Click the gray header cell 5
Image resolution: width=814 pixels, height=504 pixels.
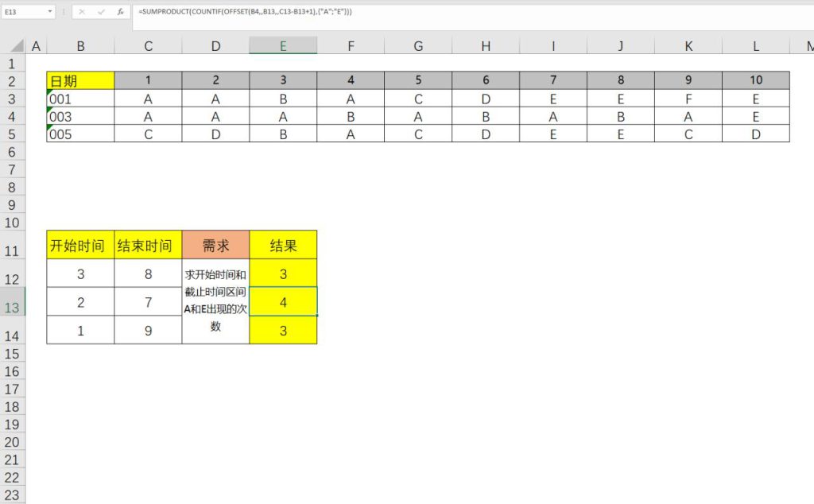point(418,80)
